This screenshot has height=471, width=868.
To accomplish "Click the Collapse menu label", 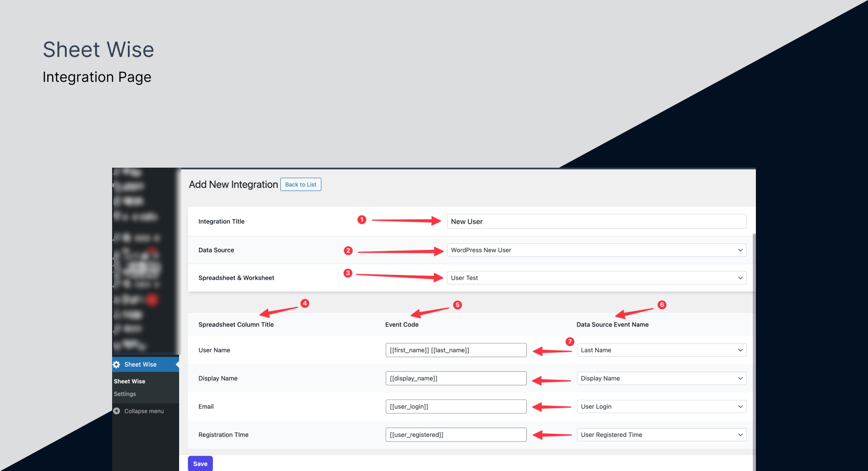I will 144,411.
